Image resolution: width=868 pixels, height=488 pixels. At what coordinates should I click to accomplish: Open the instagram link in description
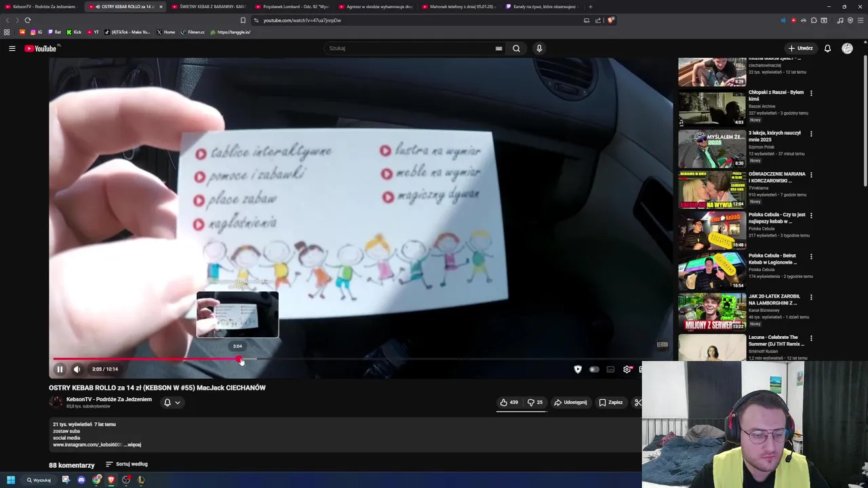[x=87, y=445]
